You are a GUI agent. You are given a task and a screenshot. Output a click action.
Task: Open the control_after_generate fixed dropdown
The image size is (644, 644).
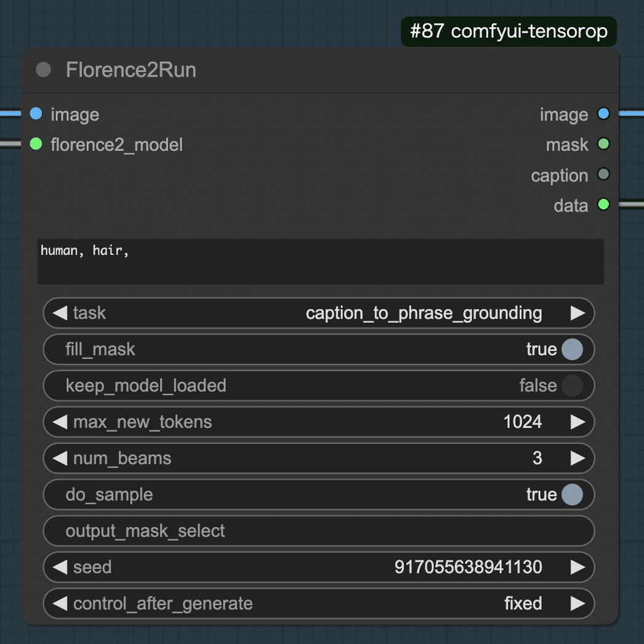[x=523, y=603]
